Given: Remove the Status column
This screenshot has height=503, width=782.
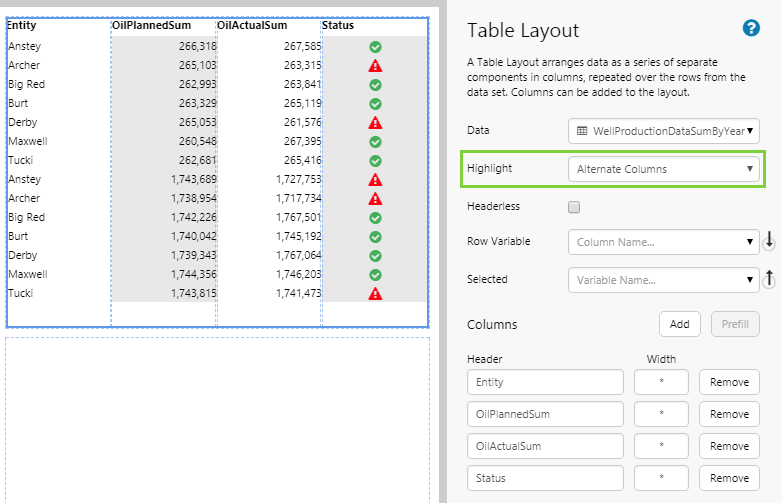Looking at the screenshot, I should 729,478.
